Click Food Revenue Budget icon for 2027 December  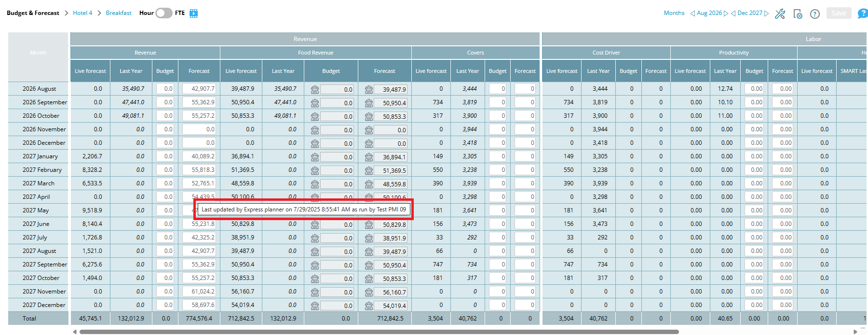315,306
